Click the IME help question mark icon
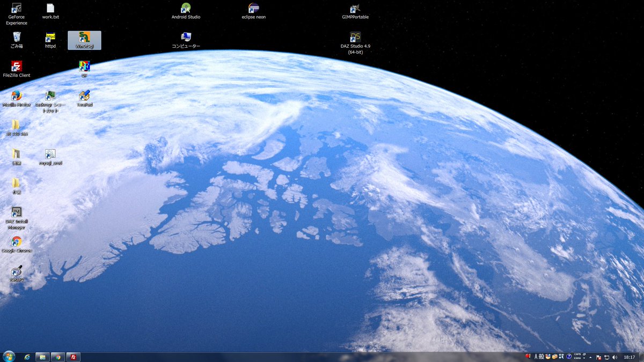Screen dimensions: 644x362 click(x=569, y=357)
